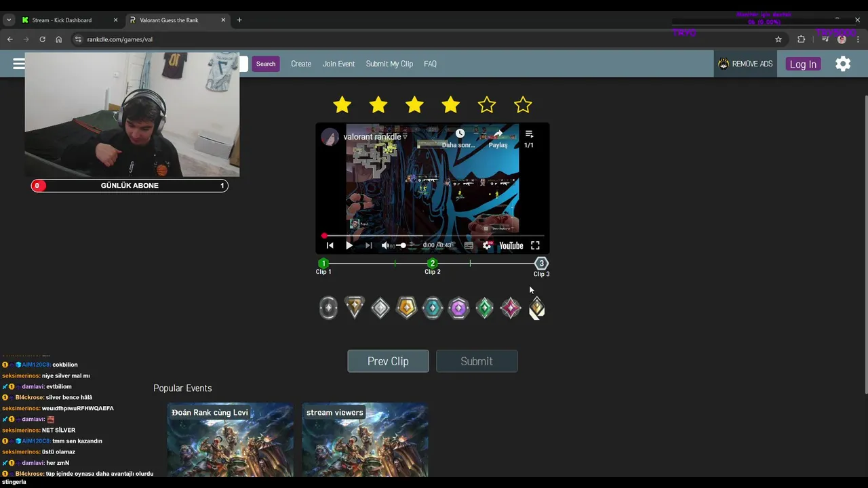Click the purple Search button
This screenshot has width=868, height=488.
pos(266,64)
